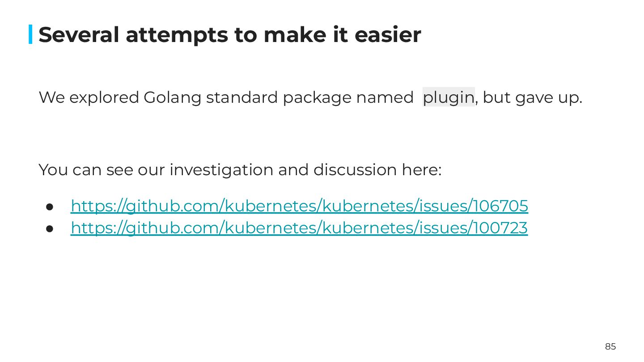The height and width of the screenshot is (362, 644).
Task: Open the kubernetes issue 106705 link
Action: (299, 206)
